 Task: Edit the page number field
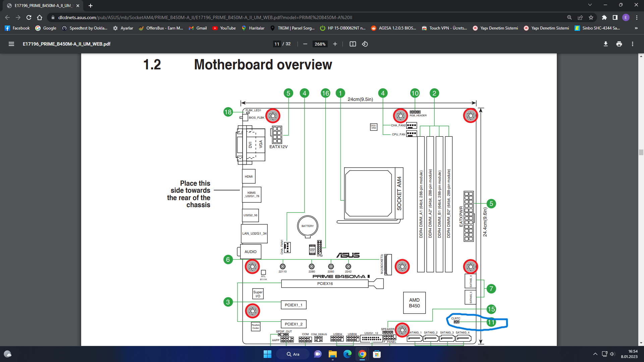277,44
